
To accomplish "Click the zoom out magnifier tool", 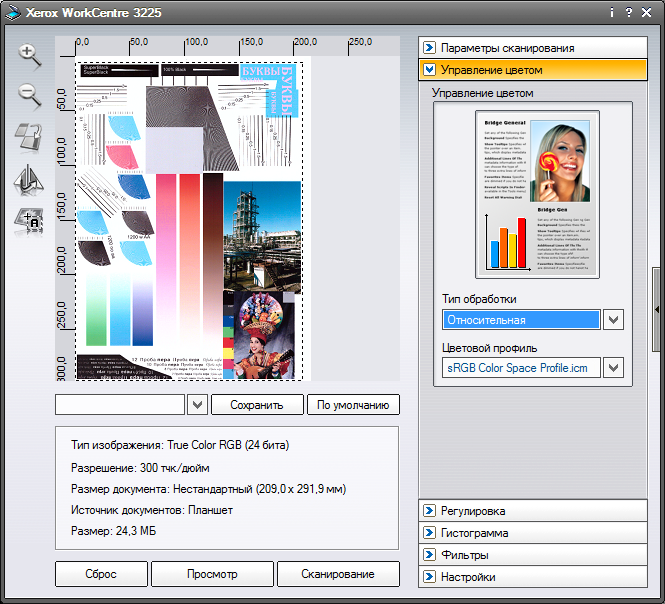I will click(29, 95).
